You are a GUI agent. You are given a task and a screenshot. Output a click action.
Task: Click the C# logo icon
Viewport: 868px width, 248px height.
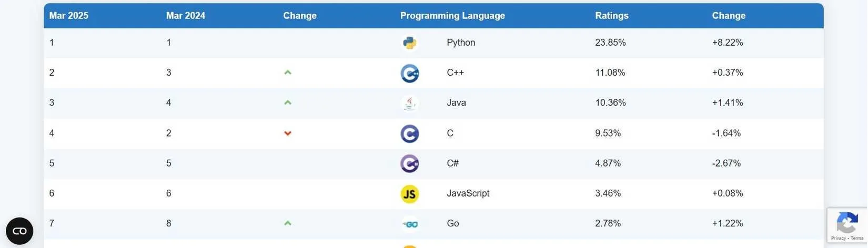[x=409, y=163]
